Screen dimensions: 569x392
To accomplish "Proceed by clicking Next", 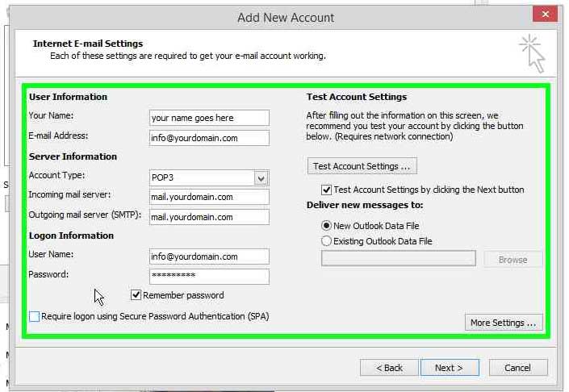I will click(449, 368).
